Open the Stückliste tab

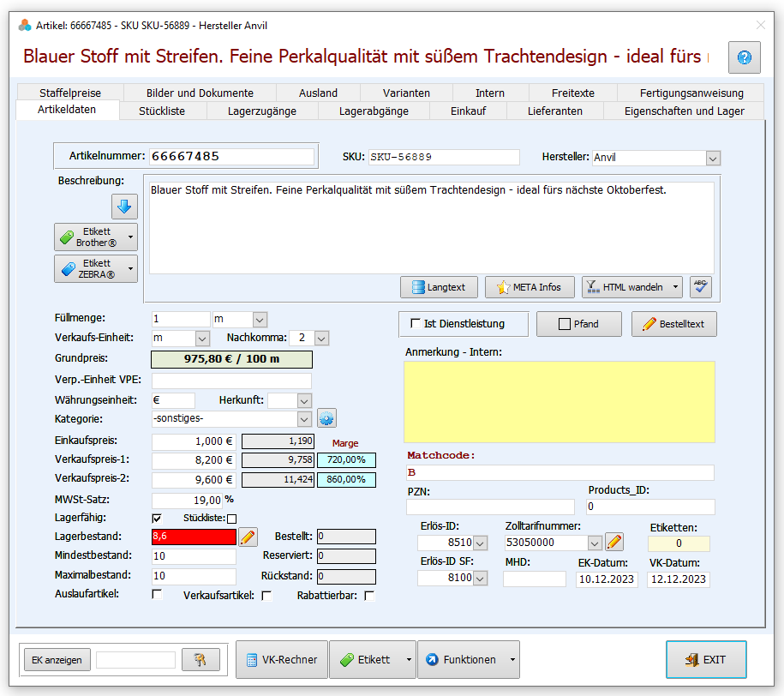click(162, 111)
